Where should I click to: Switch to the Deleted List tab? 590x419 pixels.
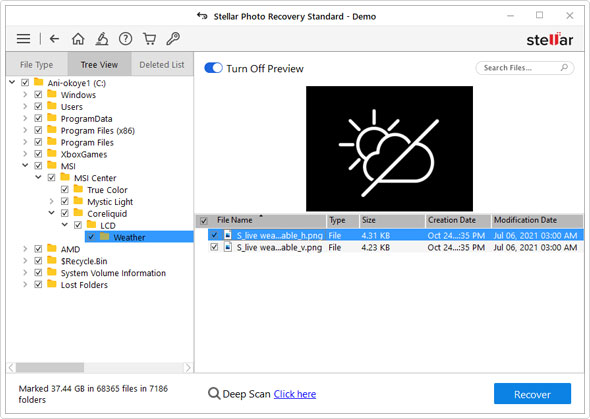tap(162, 65)
